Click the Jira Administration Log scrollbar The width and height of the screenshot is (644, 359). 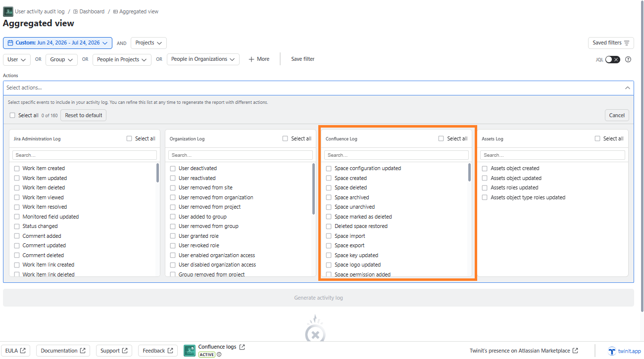(158, 173)
